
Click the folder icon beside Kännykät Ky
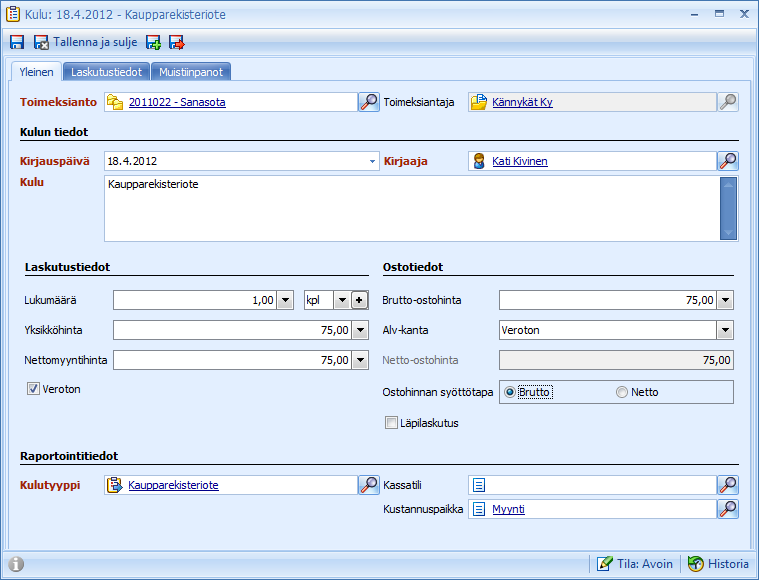[479, 102]
